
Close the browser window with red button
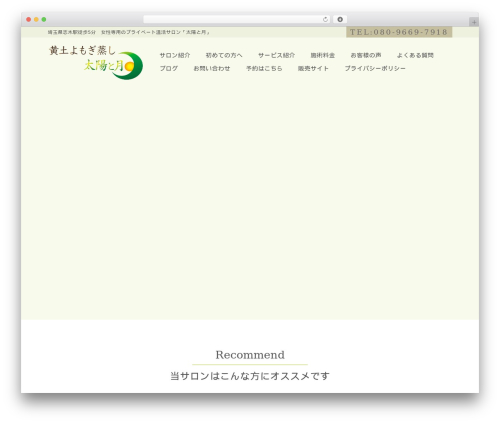tap(29, 19)
